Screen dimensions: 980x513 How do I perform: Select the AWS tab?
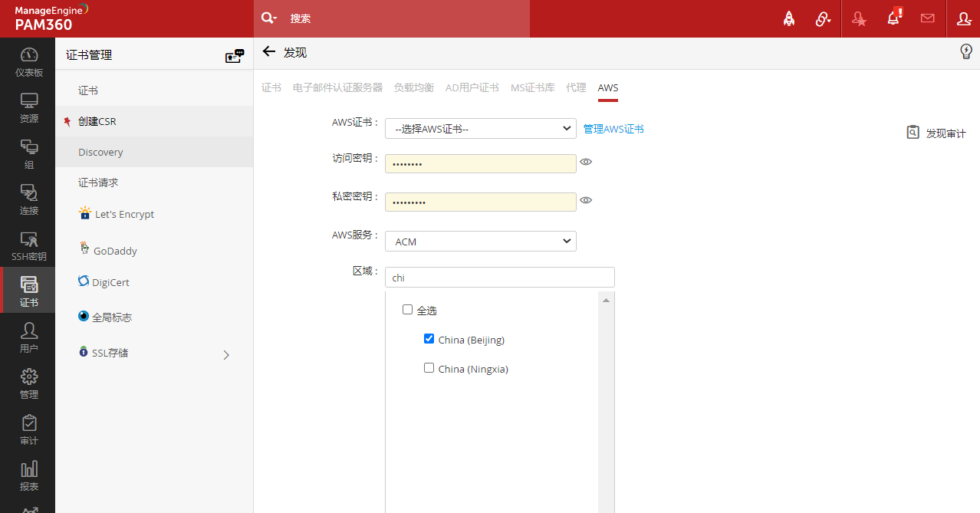608,87
